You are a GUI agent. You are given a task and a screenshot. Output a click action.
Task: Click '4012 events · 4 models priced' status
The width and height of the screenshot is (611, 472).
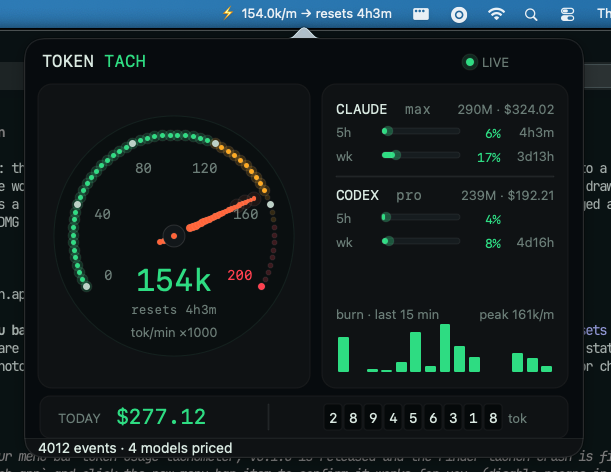[x=135, y=448]
